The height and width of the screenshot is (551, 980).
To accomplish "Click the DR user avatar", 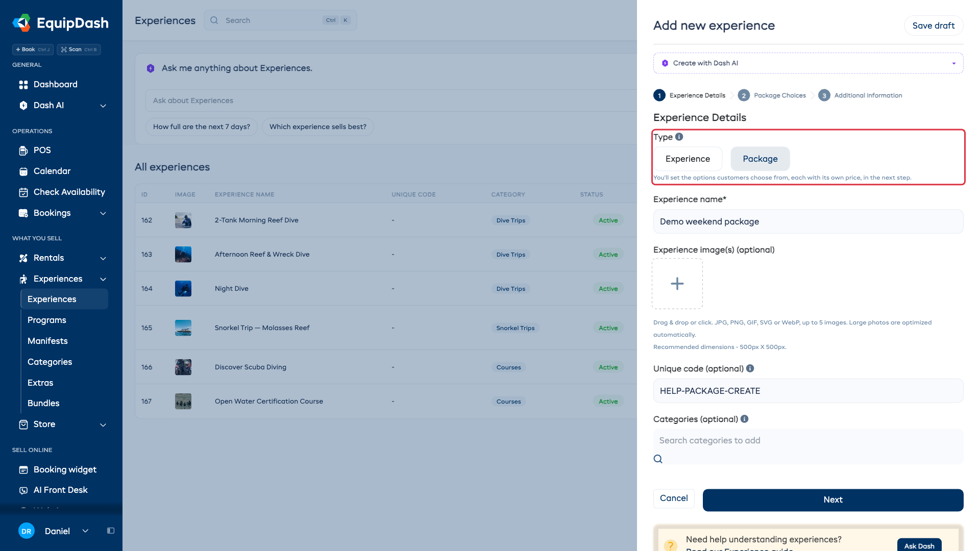I will tap(27, 531).
